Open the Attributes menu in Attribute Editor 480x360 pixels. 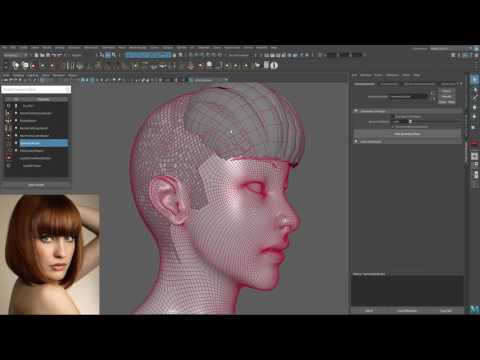[x=392, y=75]
